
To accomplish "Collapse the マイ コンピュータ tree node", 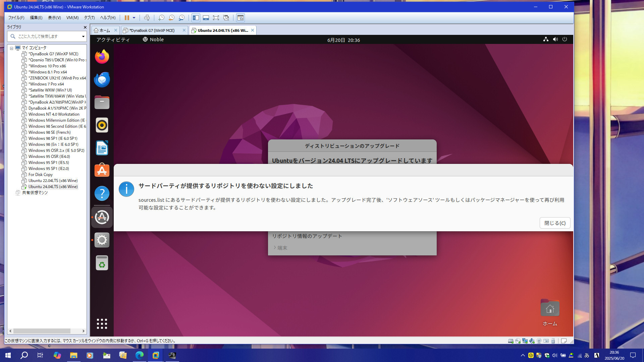I will click(x=11, y=48).
